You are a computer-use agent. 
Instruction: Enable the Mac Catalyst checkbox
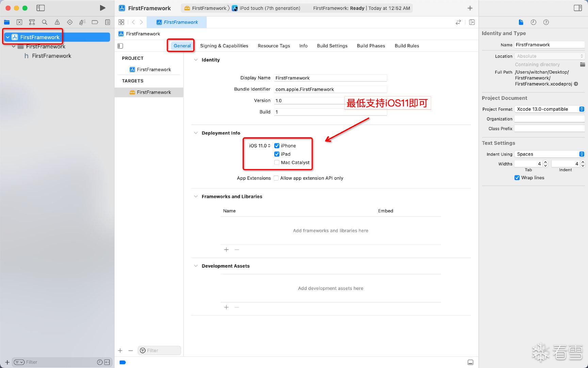pos(277,163)
